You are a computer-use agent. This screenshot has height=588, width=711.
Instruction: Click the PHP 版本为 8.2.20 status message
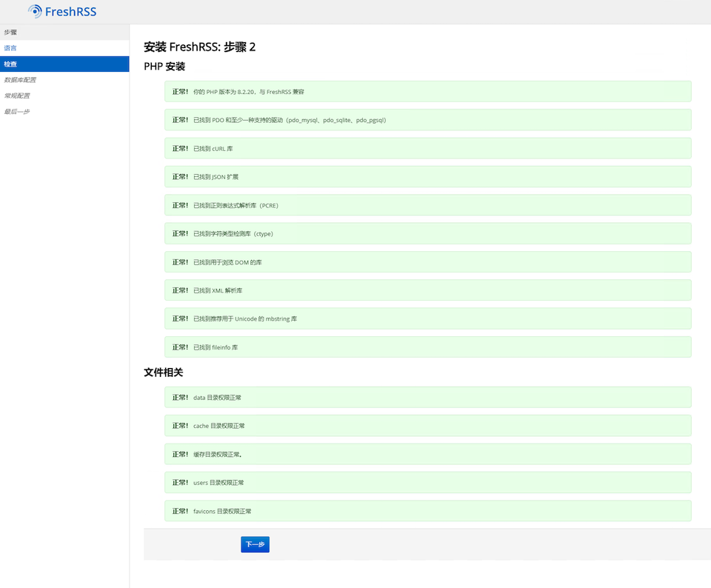click(427, 92)
